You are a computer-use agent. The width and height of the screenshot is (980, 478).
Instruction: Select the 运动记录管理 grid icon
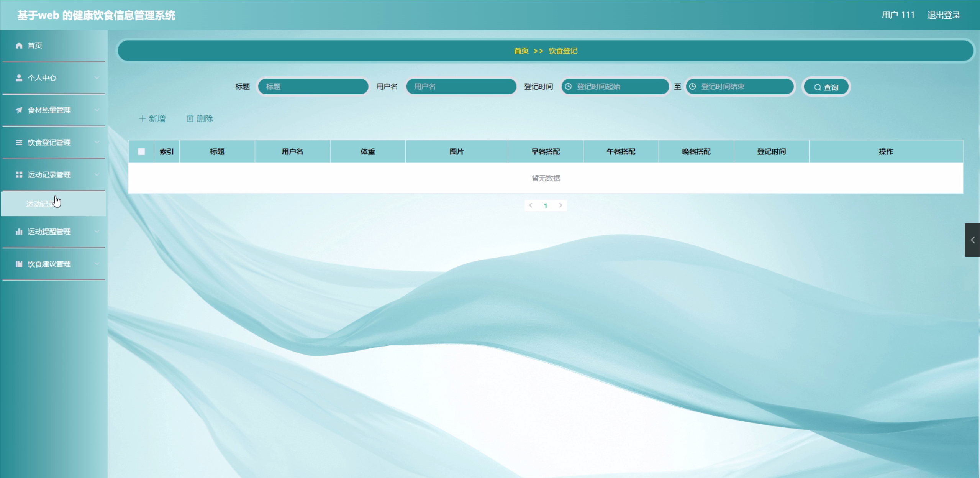click(18, 175)
